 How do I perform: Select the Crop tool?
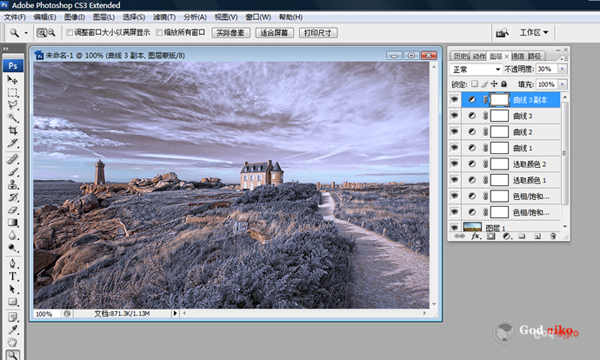tap(12, 130)
